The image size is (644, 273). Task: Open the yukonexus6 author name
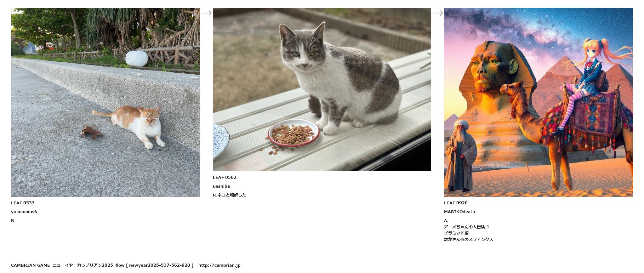pos(24,212)
